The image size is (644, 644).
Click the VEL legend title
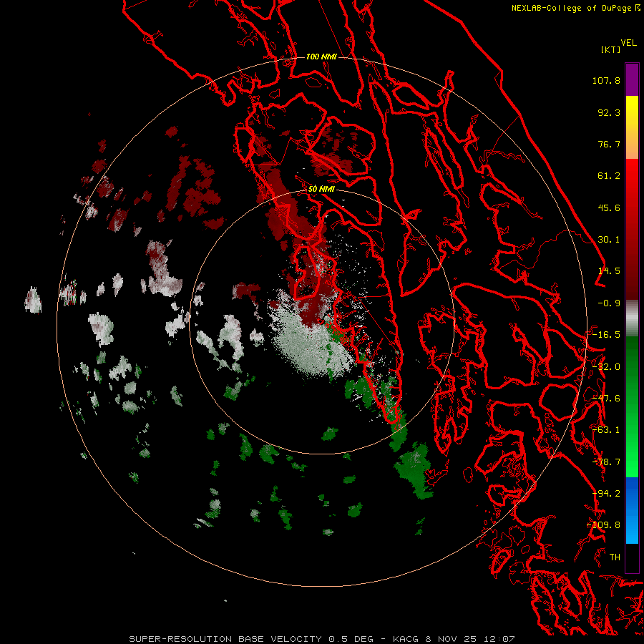[x=628, y=43]
